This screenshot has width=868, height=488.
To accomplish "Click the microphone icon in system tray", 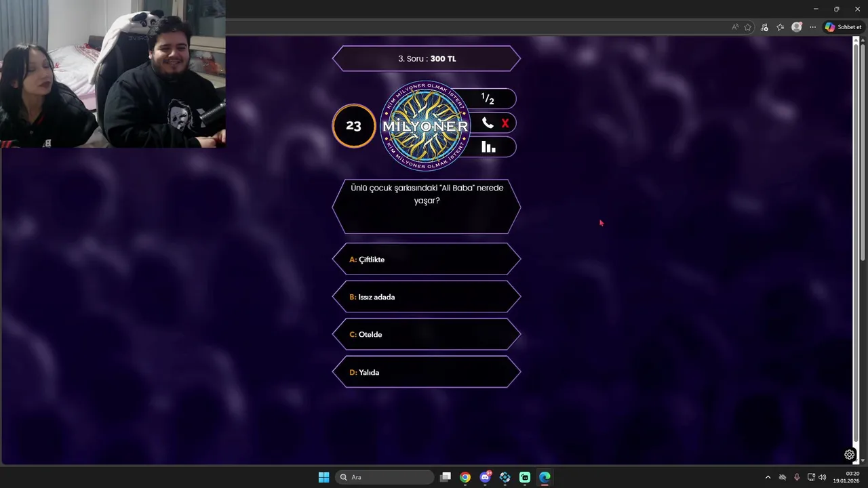I will (x=797, y=477).
